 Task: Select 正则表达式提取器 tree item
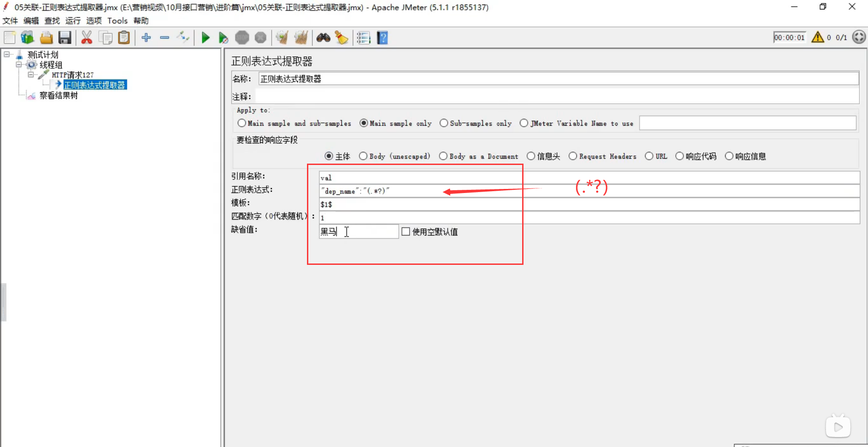[x=94, y=85]
